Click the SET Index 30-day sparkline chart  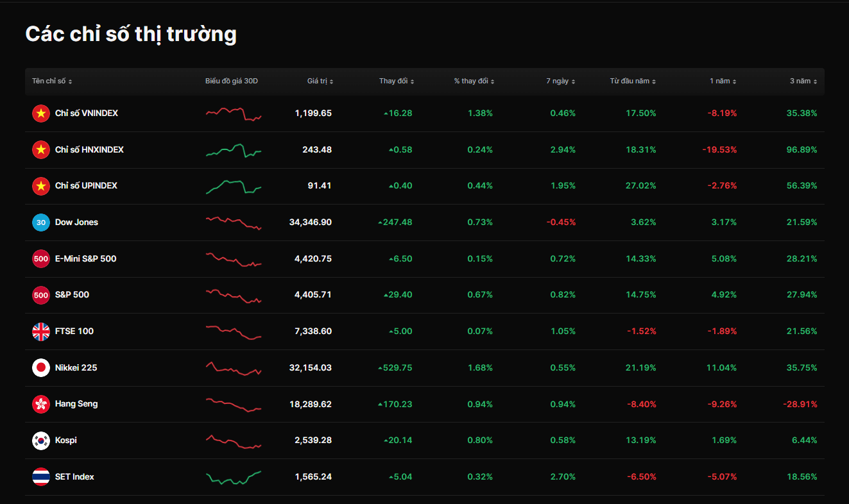234,477
